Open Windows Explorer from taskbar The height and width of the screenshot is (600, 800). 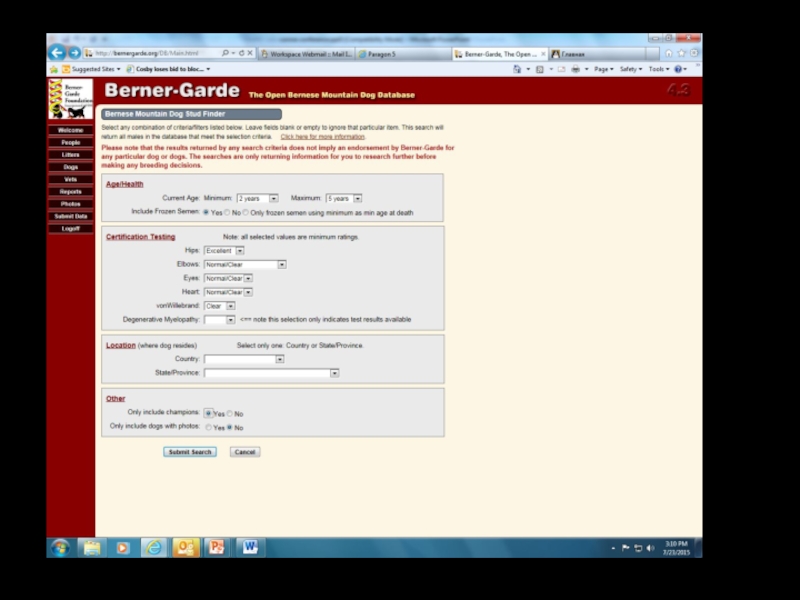click(92, 548)
